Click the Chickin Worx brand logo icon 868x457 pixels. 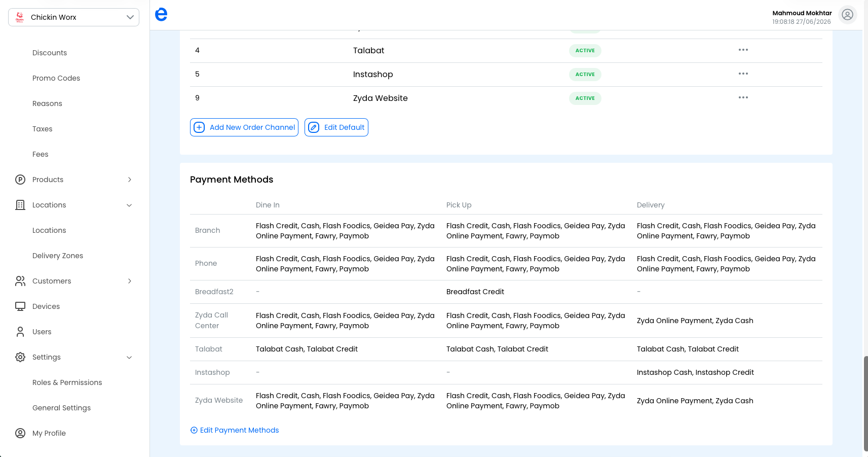click(x=20, y=17)
